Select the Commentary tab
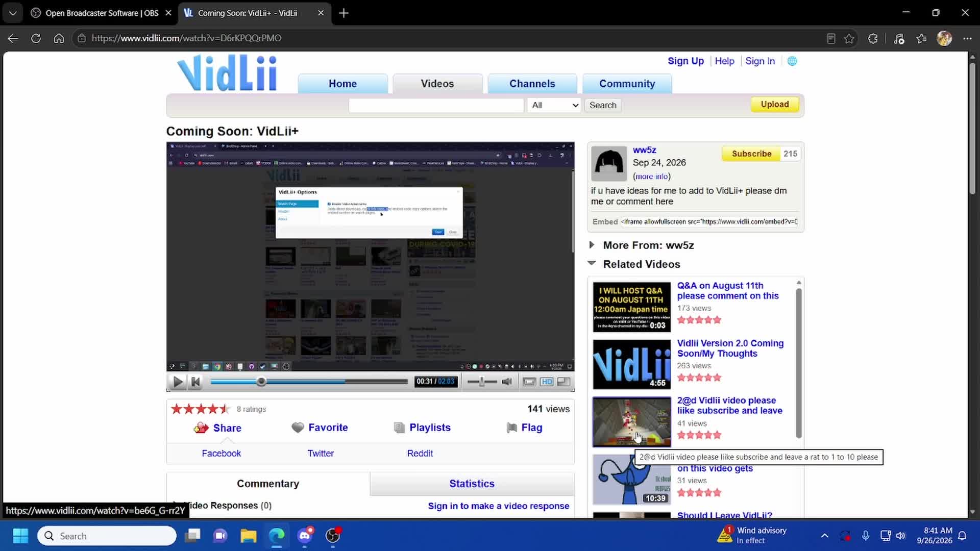 268,484
